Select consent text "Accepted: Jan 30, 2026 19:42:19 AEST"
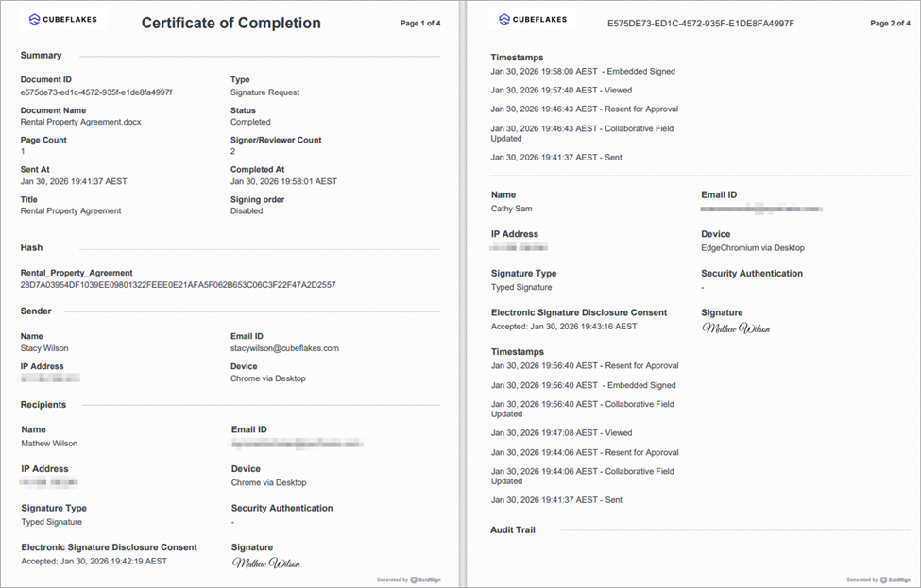Image resolution: width=921 pixels, height=588 pixels. pos(94,561)
